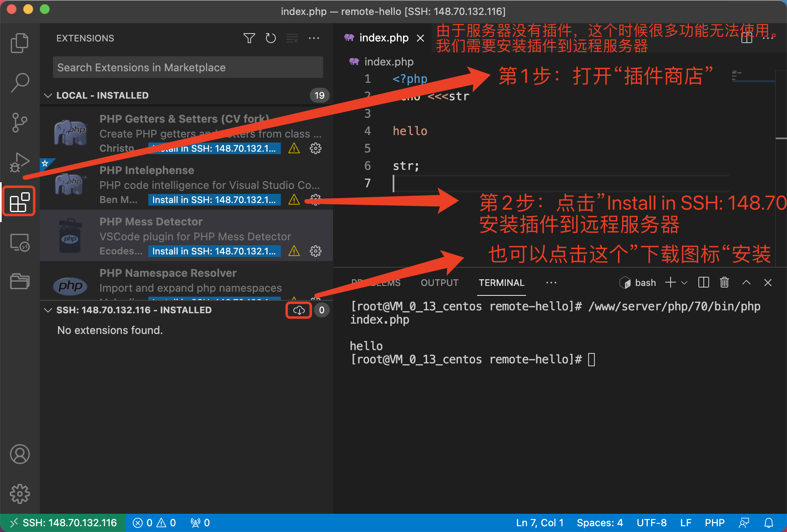
Task: Select PHP Intelephense extension title
Action: point(147,170)
